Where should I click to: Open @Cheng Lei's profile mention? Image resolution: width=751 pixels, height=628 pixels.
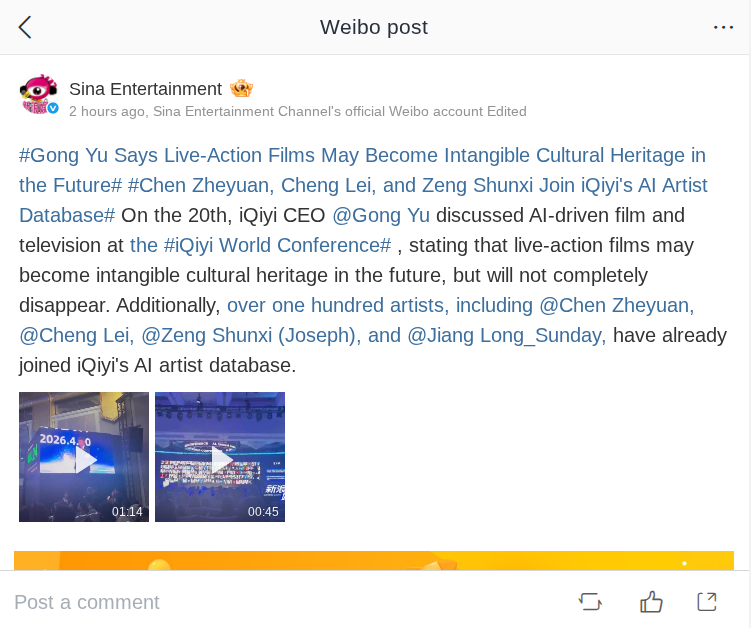(76, 335)
